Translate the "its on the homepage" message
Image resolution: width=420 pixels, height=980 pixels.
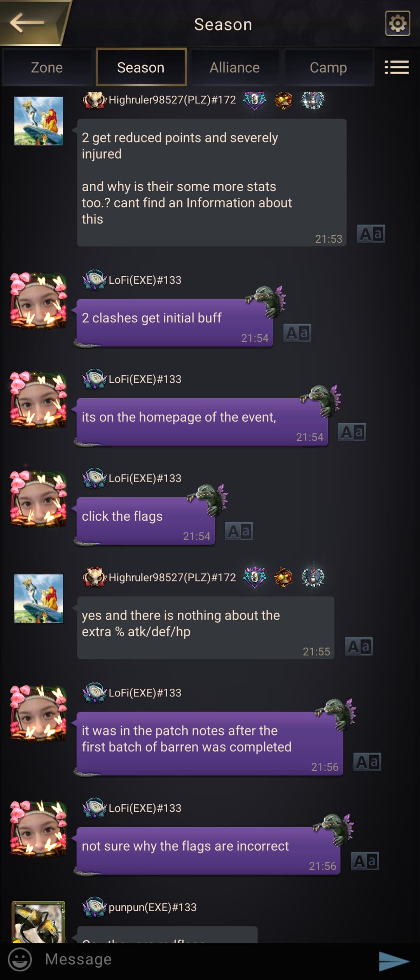[352, 432]
